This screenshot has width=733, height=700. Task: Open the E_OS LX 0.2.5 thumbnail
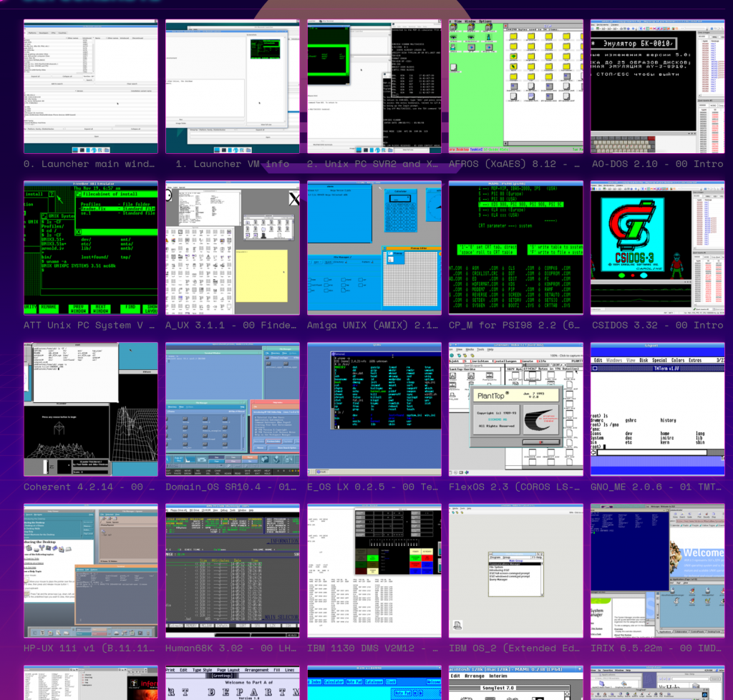pos(374,409)
